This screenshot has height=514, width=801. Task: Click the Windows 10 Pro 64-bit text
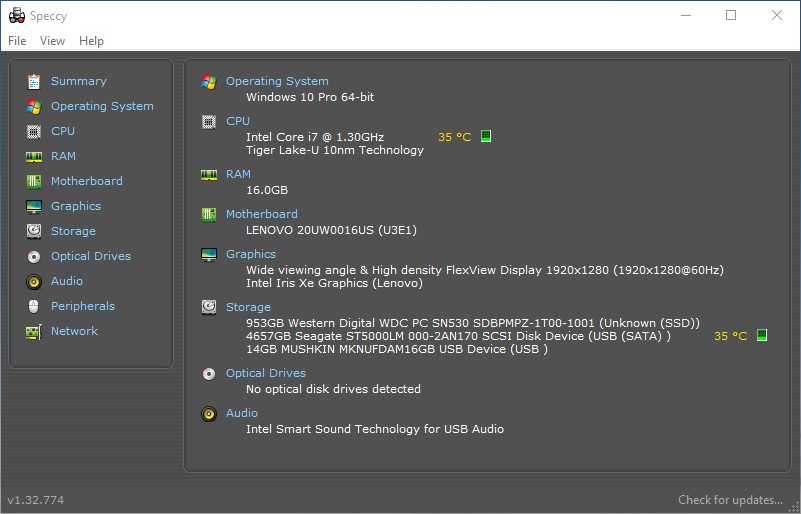[x=310, y=97]
